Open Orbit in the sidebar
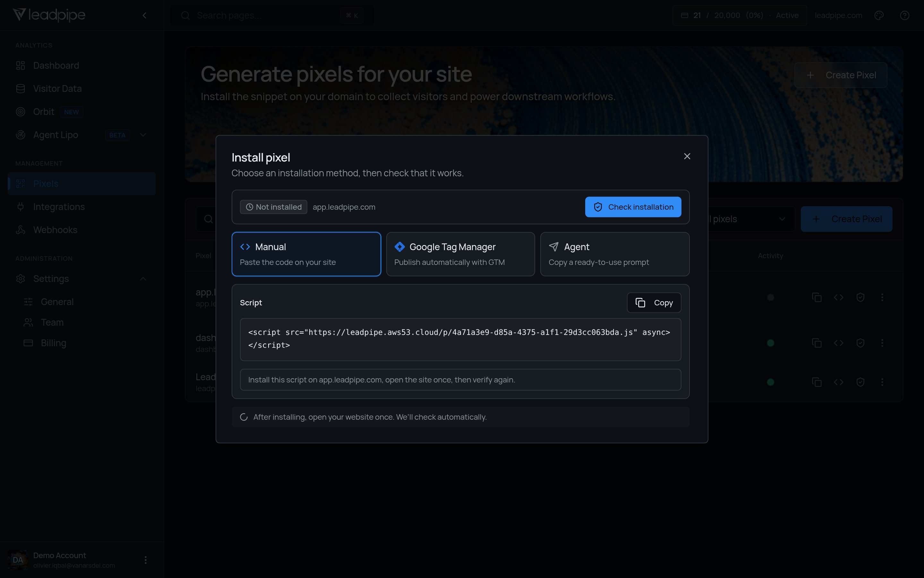This screenshot has height=578, width=924. point(82,112)
